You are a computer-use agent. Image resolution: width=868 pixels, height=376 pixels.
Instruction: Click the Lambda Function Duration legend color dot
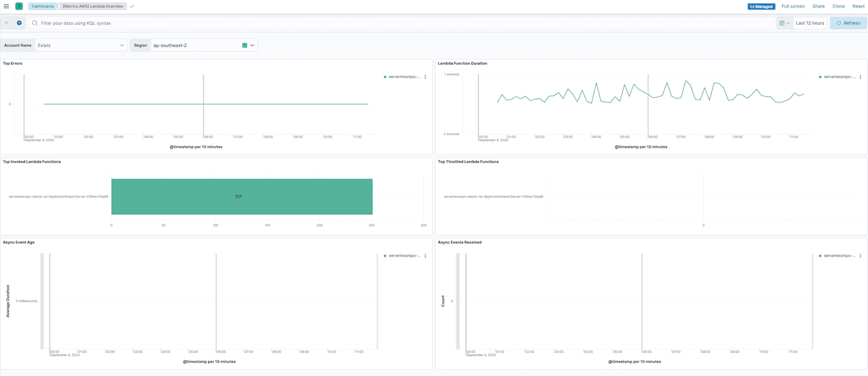click(821, 77)
